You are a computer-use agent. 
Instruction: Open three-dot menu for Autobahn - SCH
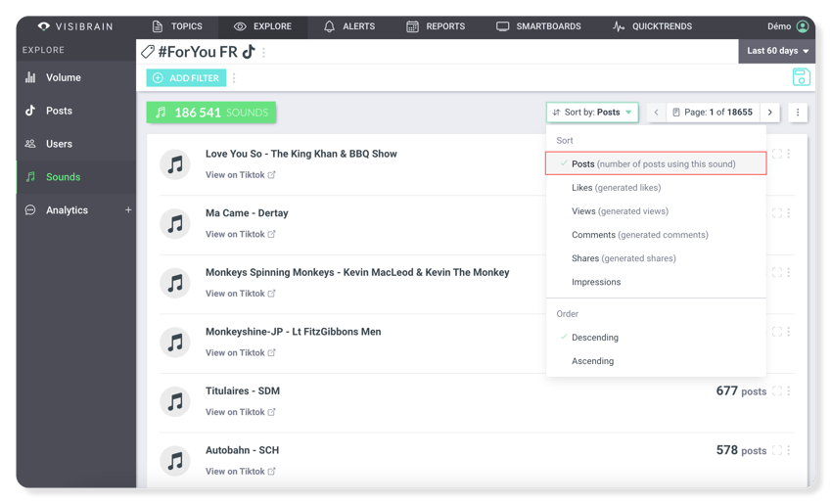click(789, 450)
